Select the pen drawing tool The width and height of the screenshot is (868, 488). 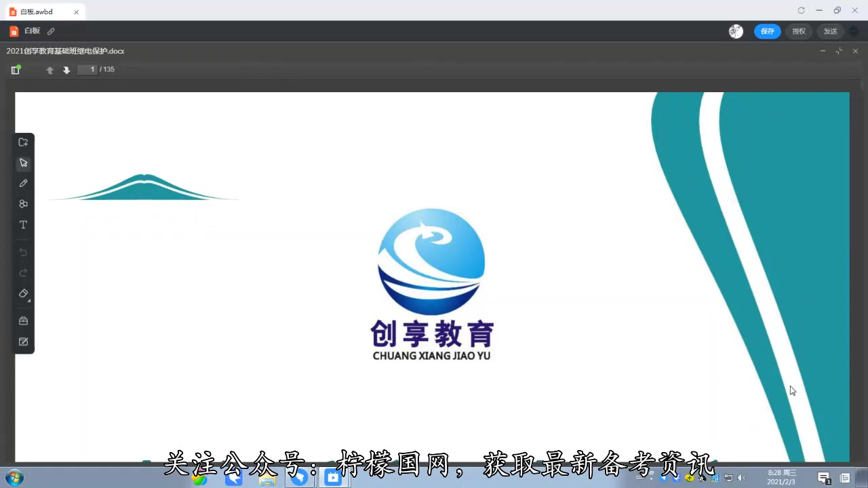tap(23, 183)
